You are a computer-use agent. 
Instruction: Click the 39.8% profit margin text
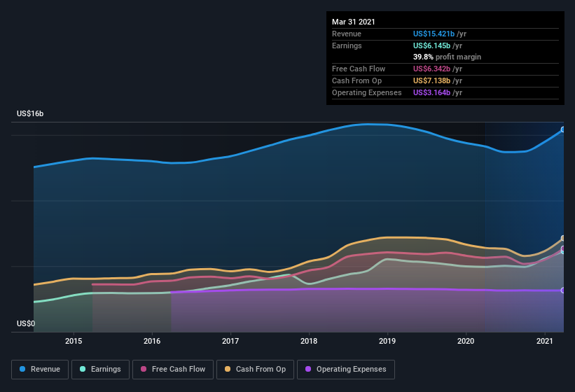coord(447,57)
